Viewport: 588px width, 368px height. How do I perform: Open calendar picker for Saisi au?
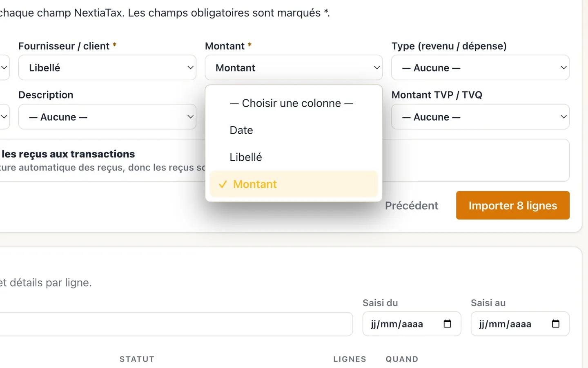(x=556, y=324)
